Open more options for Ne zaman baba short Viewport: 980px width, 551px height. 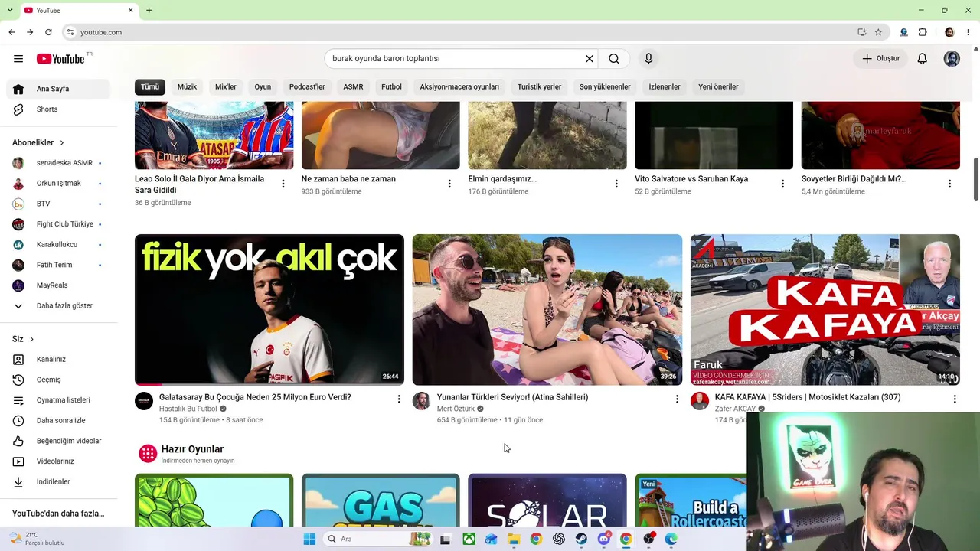point(449,184)
